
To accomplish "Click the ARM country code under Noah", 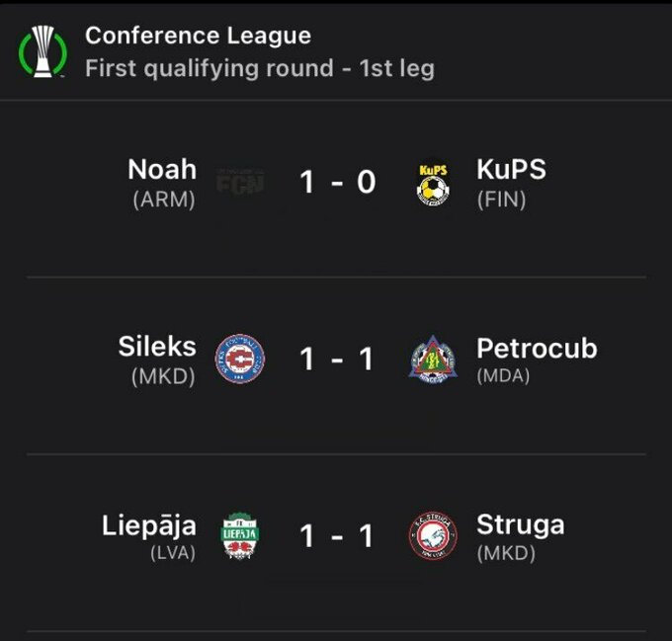I will point(164,200).
